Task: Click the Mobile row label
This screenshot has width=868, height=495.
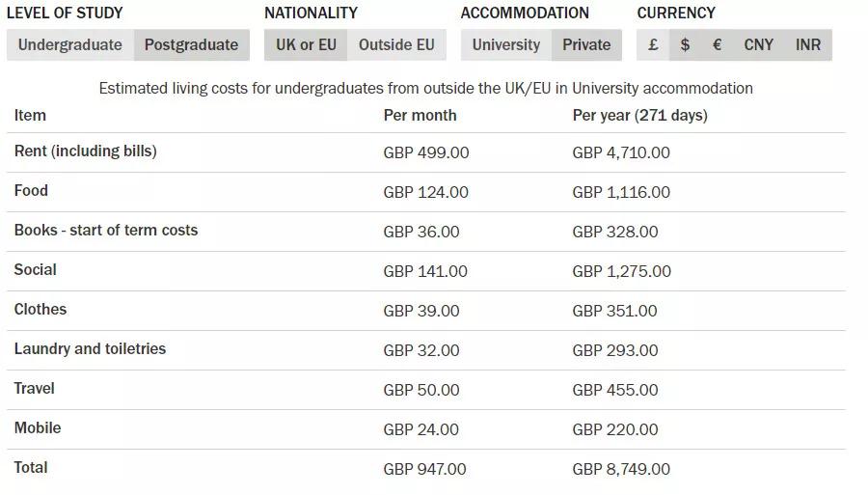Action: click(38, 428)
